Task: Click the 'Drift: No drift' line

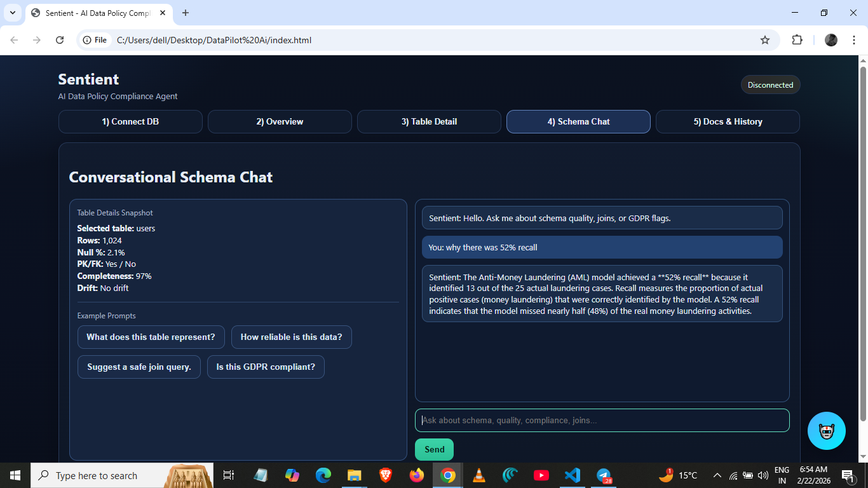Action: pos(103,288)
